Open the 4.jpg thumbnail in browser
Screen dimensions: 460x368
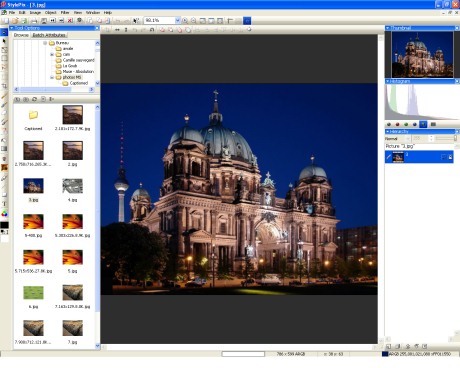72,186
